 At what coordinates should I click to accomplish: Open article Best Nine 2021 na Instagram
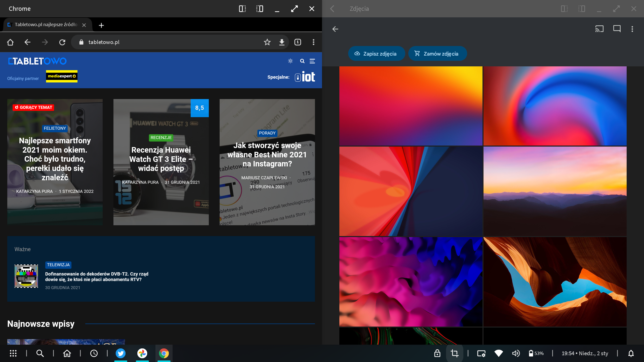click(x=267, y=155)
